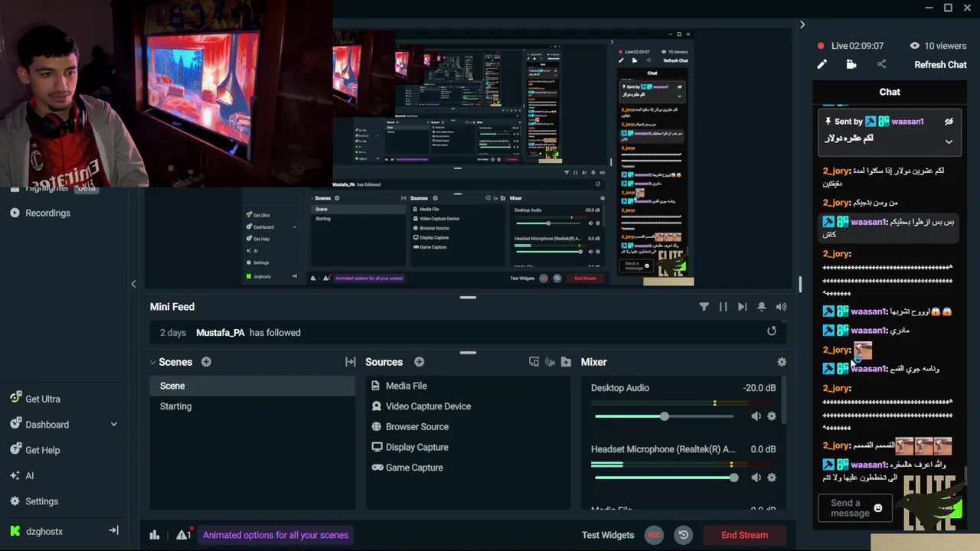Expand the Dashboard menu chevron
The height and width of the screenshot is (551, 980).
pyautogui.click(x=114, y=425)
